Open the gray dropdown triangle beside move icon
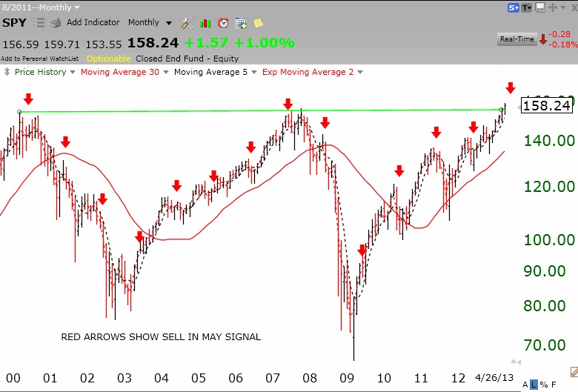578x392 pixels. (x=563, y=7)
